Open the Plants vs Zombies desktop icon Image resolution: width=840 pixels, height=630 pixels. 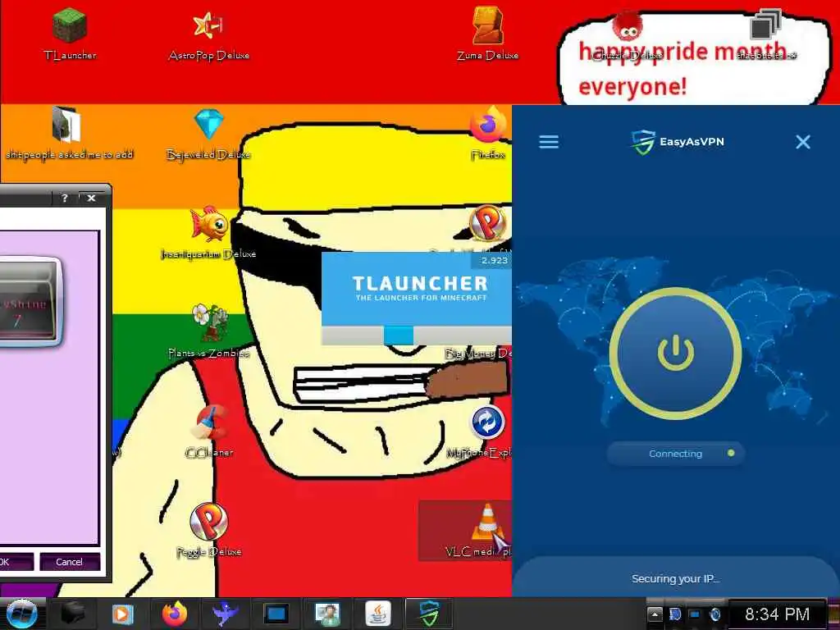tap(208, 332)
